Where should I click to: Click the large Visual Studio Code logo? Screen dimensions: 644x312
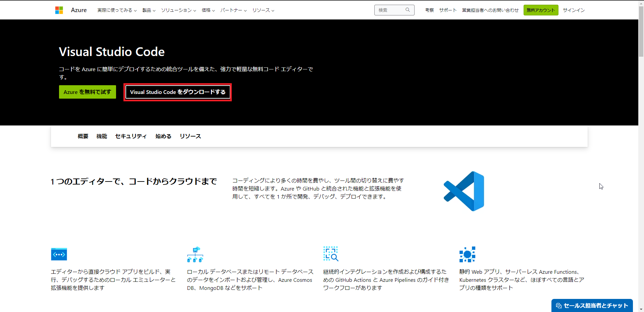click(x=464, y=191)
